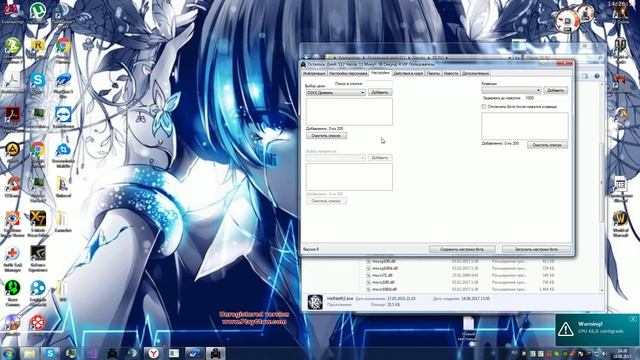Switch to the bot app in the taskbar
640x360 pixels.
coord(216,353)
